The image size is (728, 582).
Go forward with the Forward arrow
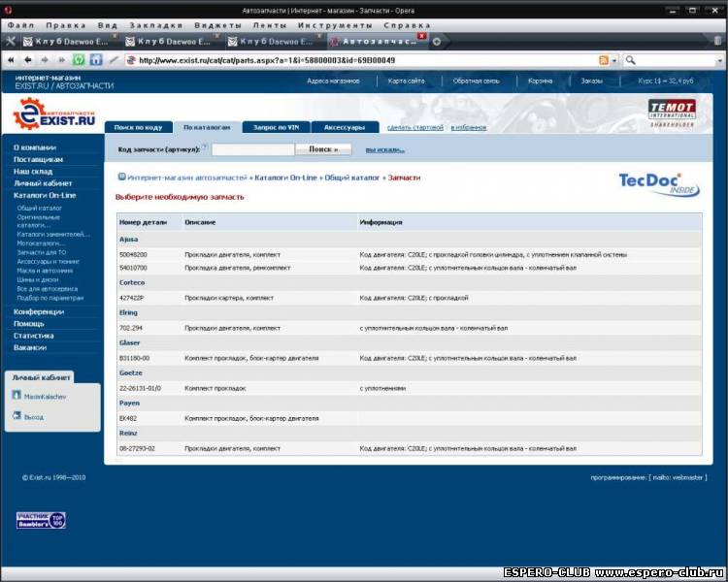click(x=45, y=60)
